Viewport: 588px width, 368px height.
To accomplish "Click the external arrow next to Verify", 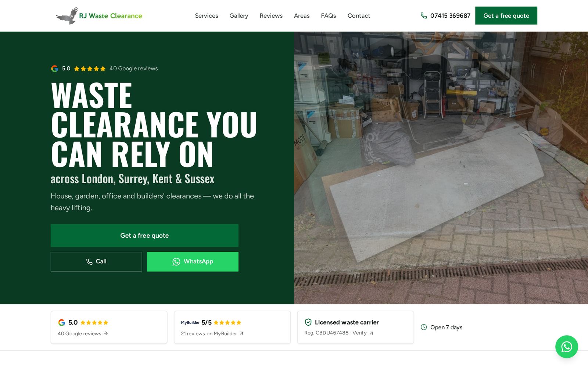I will pyautogui.click(x=371, y=333).
